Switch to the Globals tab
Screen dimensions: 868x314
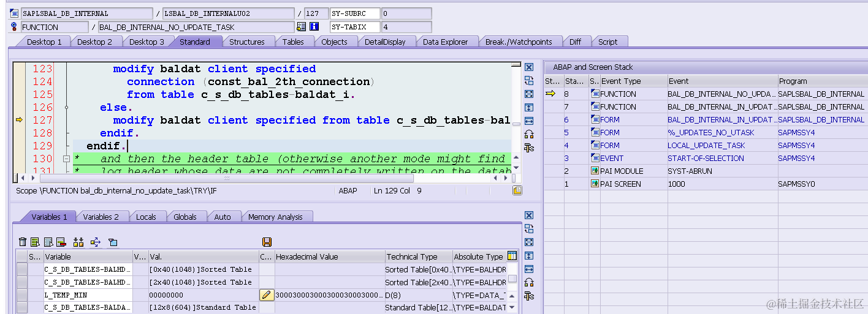coord(185,217)
